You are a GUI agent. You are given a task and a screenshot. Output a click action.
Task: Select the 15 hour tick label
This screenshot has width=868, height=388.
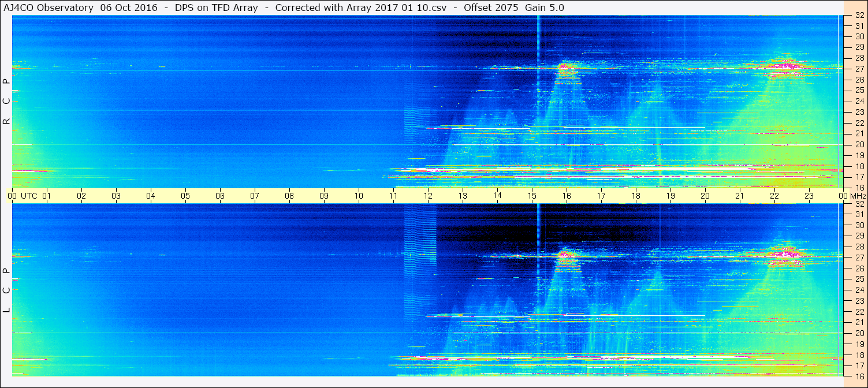(x=532, y=196)
